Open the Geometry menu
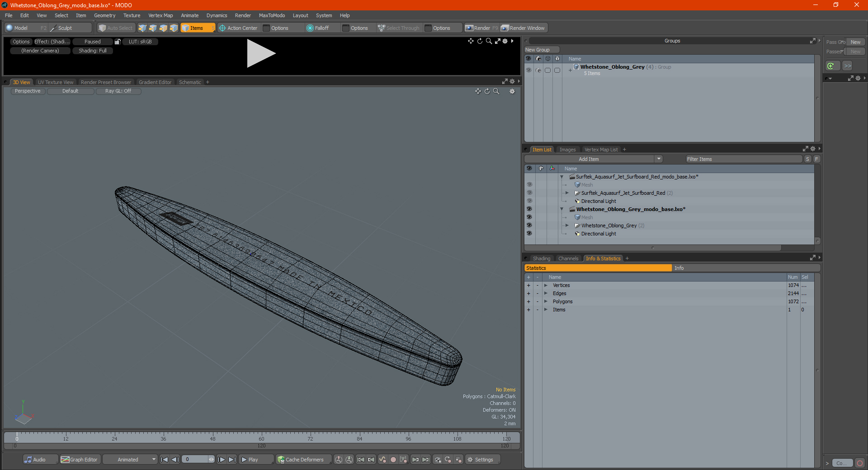The width and height of the screenshot is (868, 470). [x=104, y=15]
